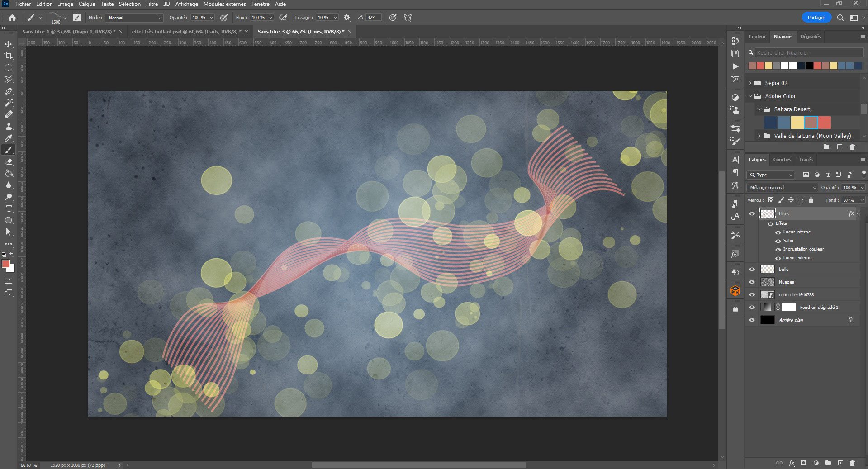Click the orange FX plugin cube icon
This screenshot has height=469, width=868.
tap(735, 291)
